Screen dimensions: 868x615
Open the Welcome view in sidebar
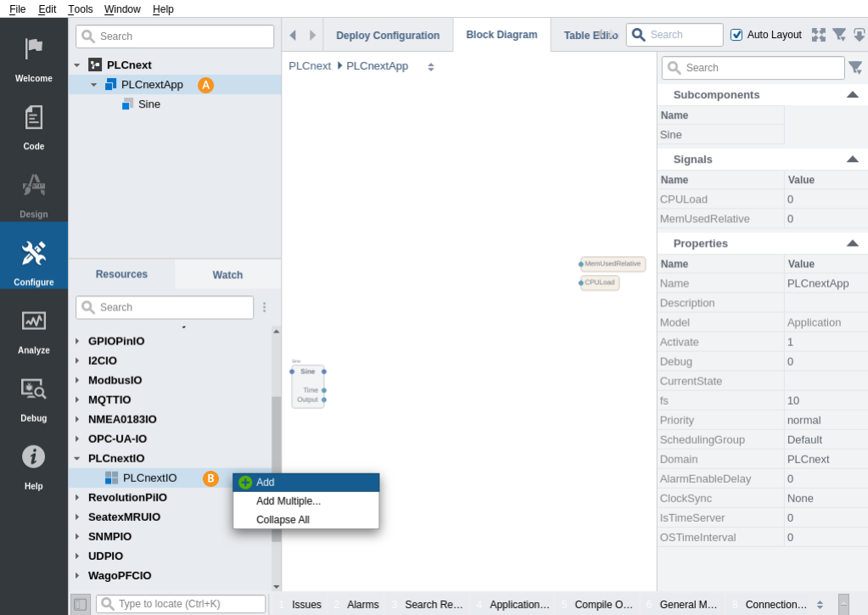click(33, 58)
